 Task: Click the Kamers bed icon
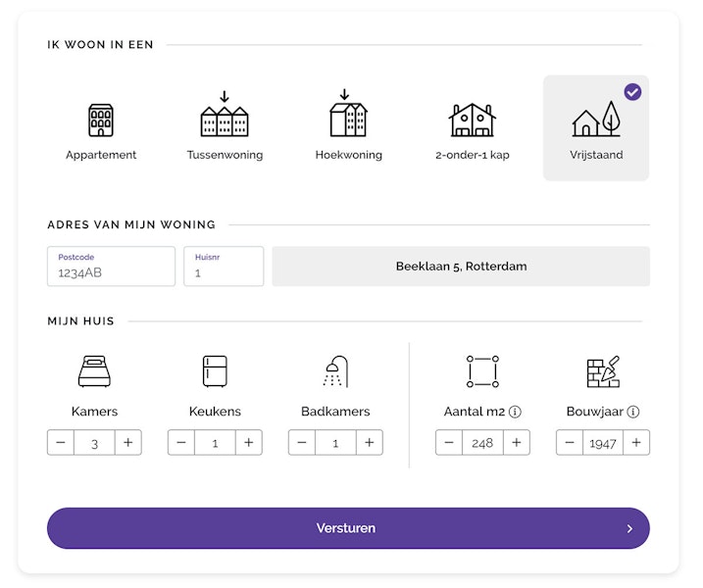click(x=94, y=371)
